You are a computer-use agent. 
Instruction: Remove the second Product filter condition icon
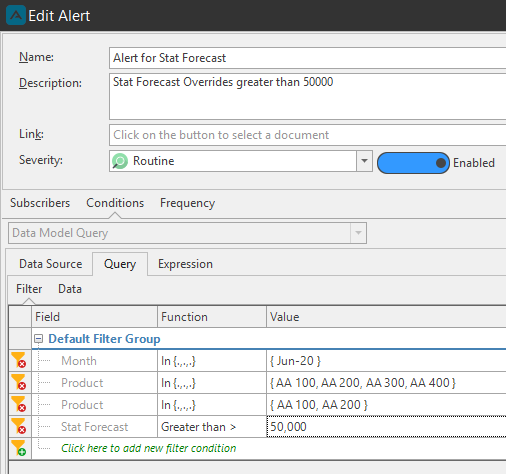19,404
